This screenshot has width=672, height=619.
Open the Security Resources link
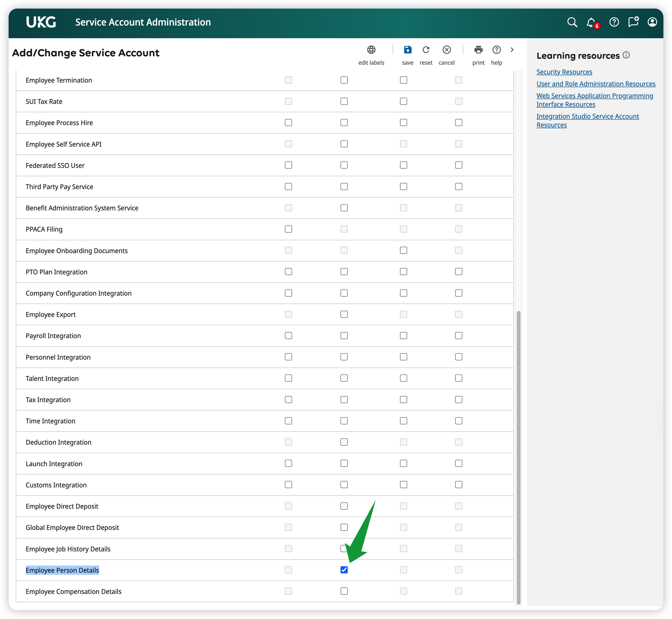coord(564,72)
